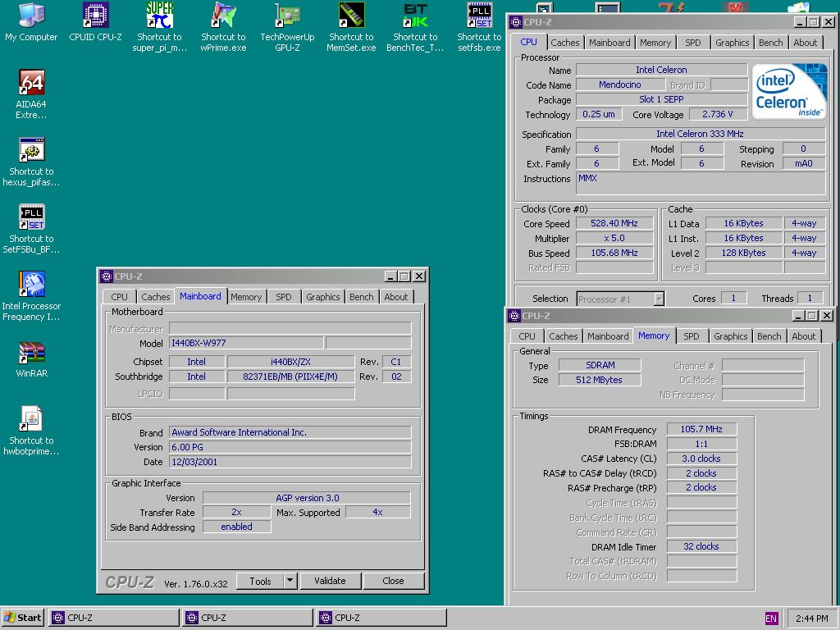Open CPU tab in Mainboard window
The height and width of the screenshot is (630, 840).
click(119, 297)
